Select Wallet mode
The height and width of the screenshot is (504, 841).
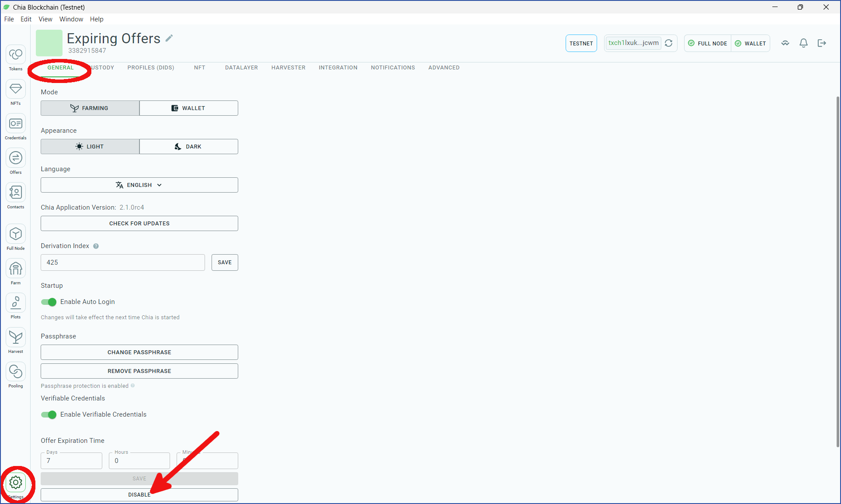point(189,108)
